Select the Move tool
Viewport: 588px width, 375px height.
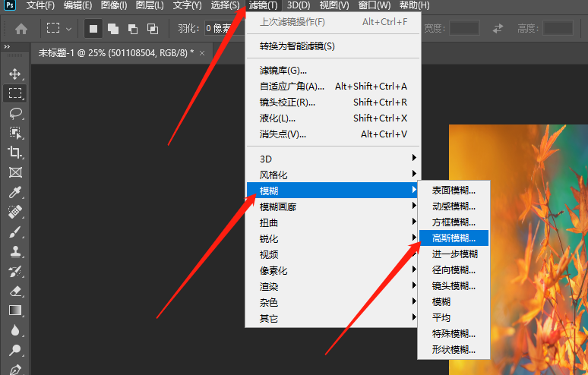click(15, 74)
